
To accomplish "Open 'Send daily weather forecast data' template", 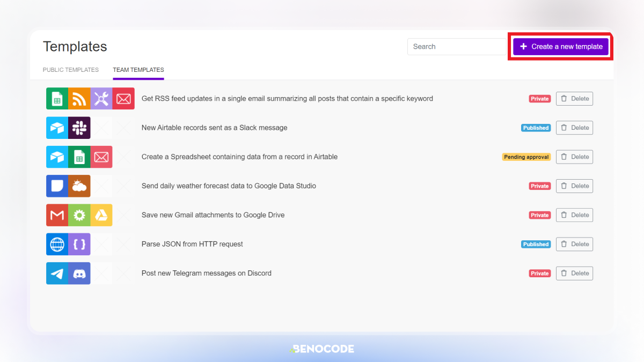I will [x=229, y=186].
